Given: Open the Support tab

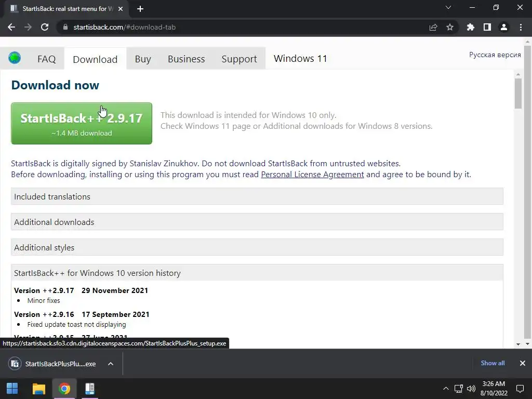Looking at the screenshot, I should 239,59.
